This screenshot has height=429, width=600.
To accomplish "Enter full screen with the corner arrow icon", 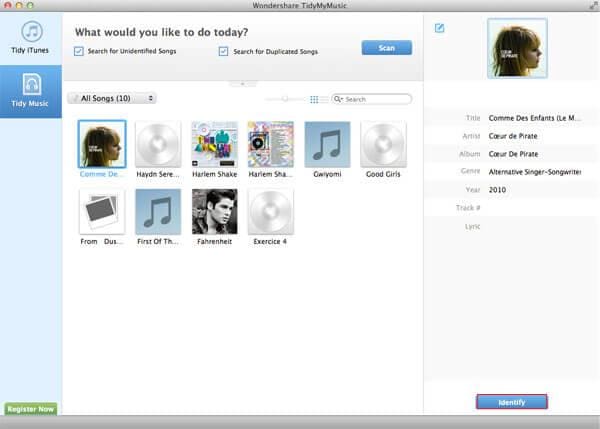I will coord(593,5).
